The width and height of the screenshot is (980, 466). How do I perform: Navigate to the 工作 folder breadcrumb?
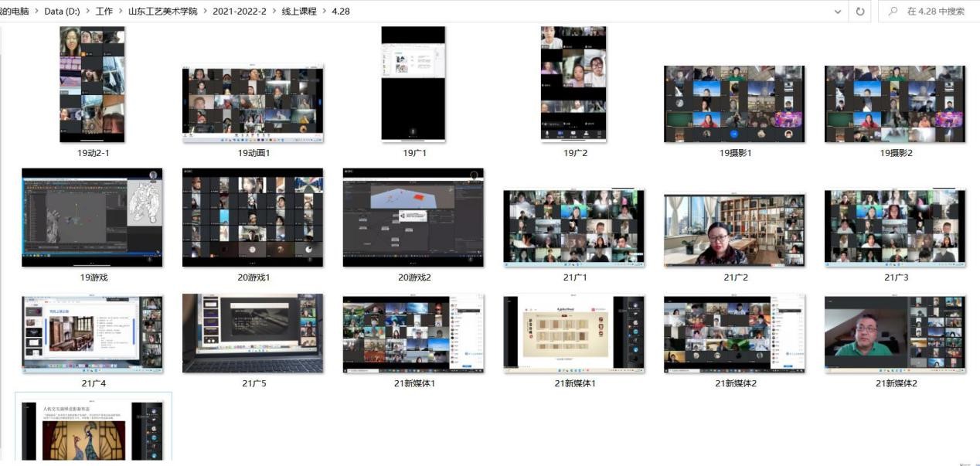point(104,12)
